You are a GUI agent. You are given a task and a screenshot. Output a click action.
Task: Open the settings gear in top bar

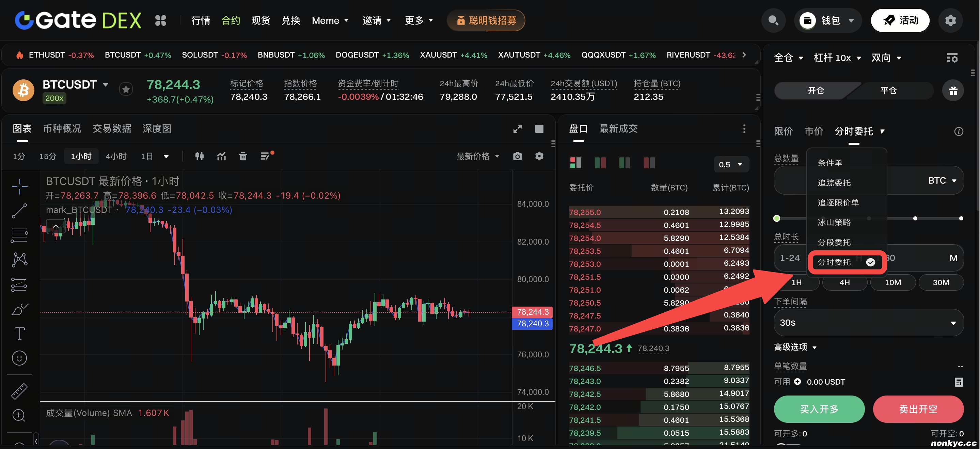tap(950, 20)
